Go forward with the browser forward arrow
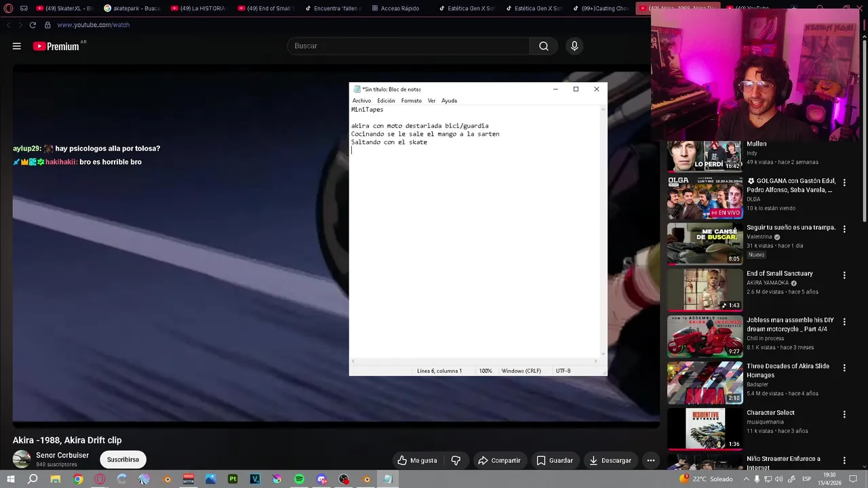The image size is (868, 488). [x=20, y=25]
